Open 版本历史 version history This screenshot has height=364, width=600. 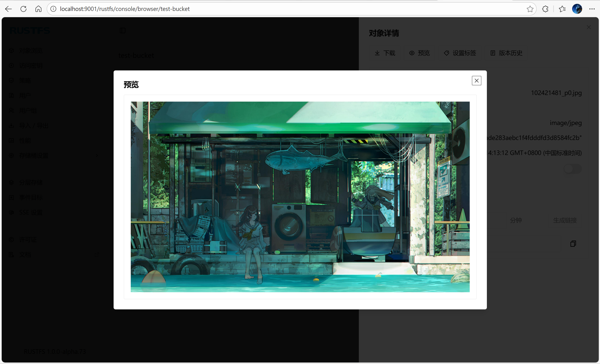click(x=506, y=53)
